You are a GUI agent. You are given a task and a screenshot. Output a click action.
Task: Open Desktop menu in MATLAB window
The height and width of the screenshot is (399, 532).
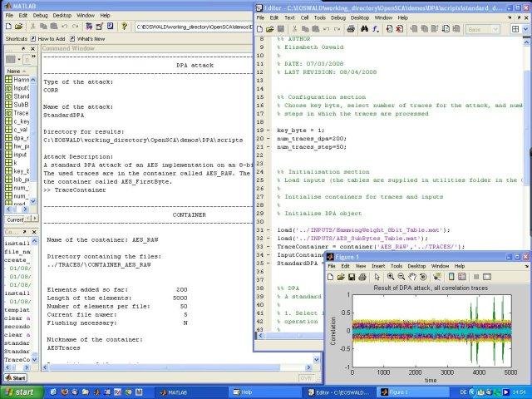coord(62,16)
